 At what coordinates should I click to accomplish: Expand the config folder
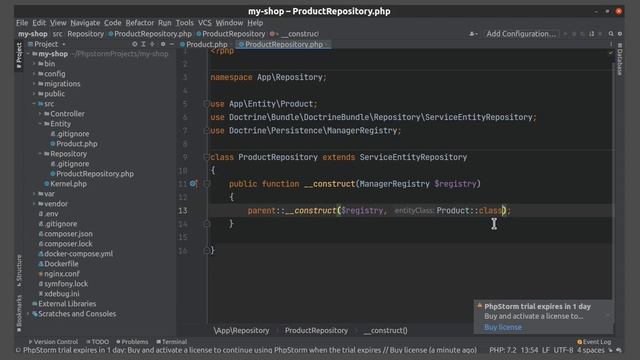[x=34, y=74]
